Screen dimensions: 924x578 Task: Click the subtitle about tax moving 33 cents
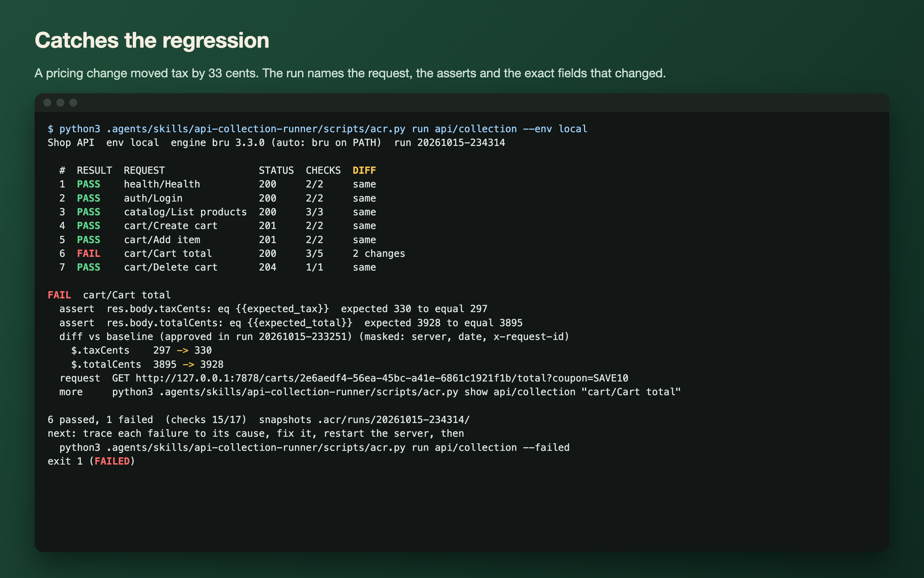(350, 73)
